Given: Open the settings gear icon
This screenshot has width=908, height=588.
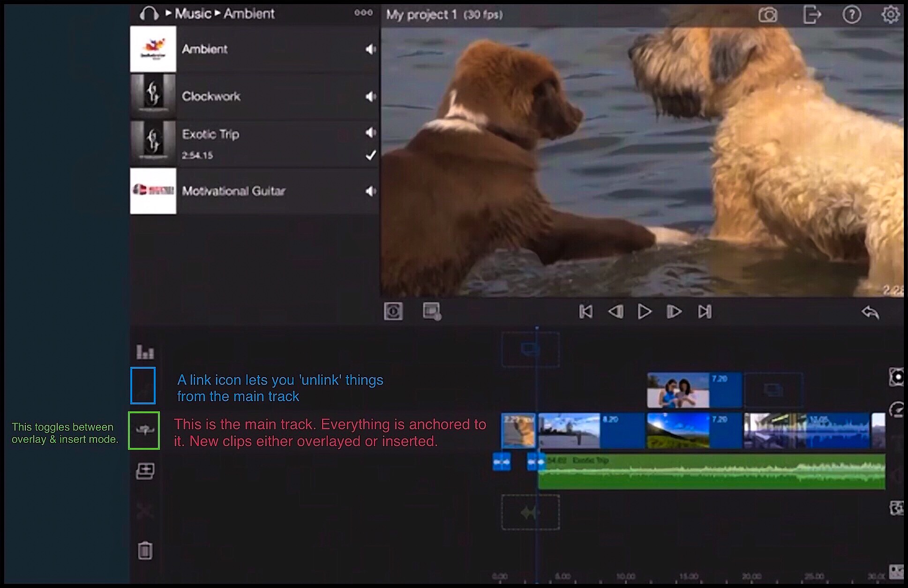Looking at the screenshot, I should 890,15.
